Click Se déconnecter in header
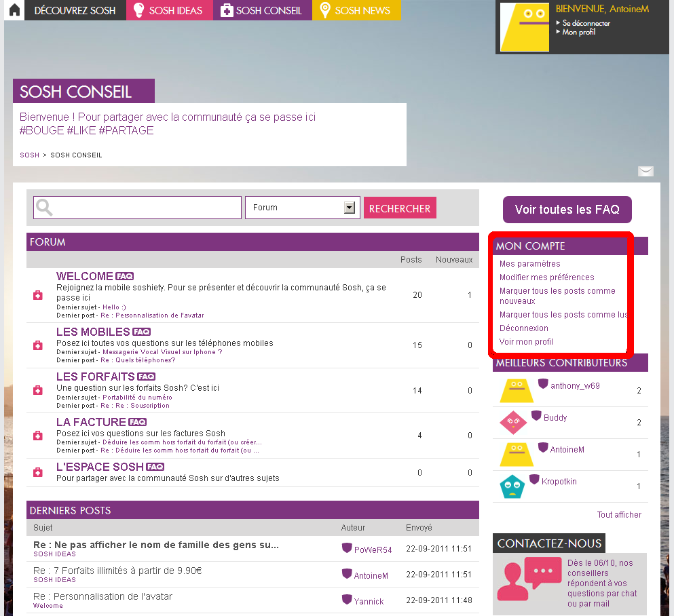 pyautogui.click(x=586, y=23)
